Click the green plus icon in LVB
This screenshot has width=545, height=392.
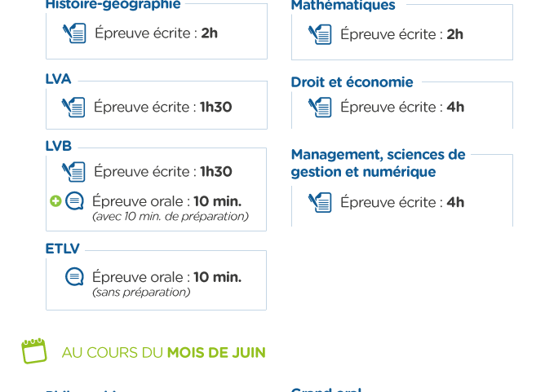(x=55, y=201)
